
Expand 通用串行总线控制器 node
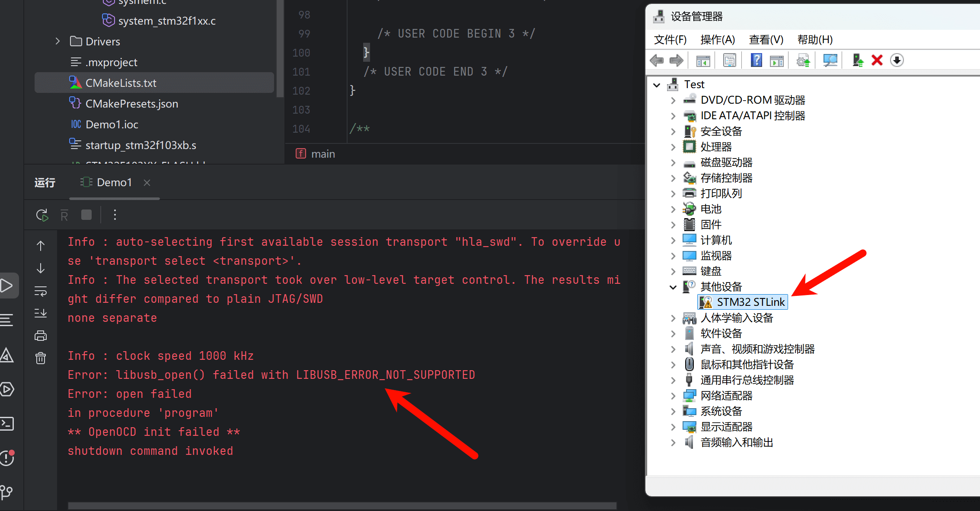pyautogui.click(x=673, y=380)
